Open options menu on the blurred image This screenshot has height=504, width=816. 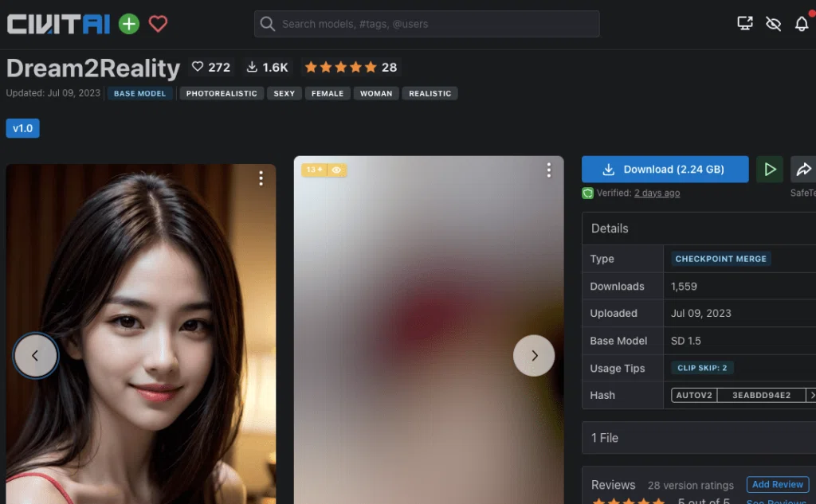coord(548,170)
